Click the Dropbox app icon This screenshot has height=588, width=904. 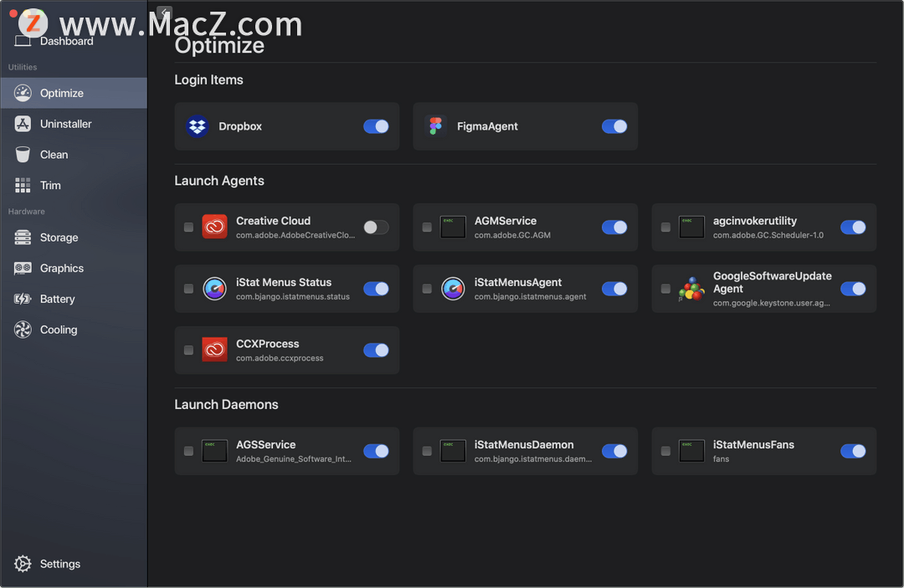pyautogui.click(x=198, y=126)
